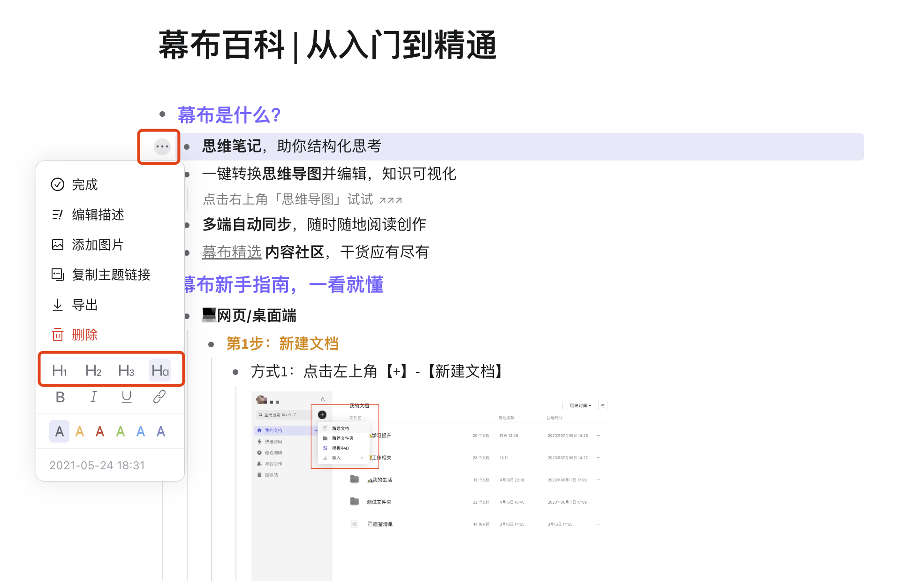924x581 pixels.
Task: Open the 幕布精选 link
Action: (232, 252)
